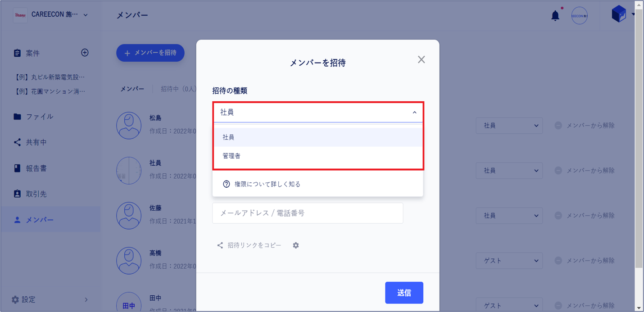
Task: Click the blue cube account icon
Action: coord(619,14)
